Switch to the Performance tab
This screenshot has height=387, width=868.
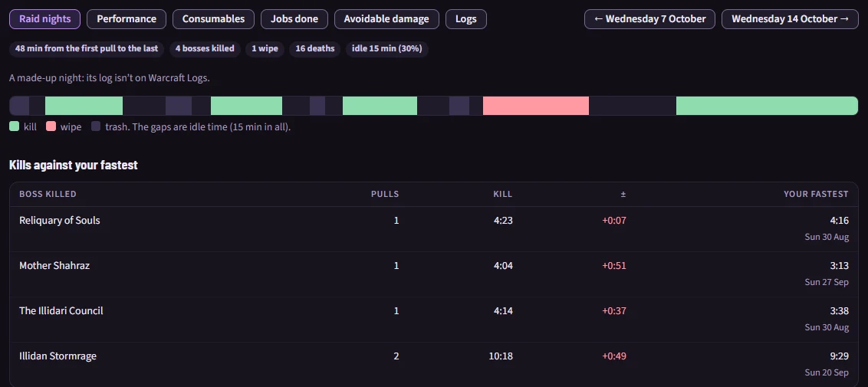coord(127,19)
